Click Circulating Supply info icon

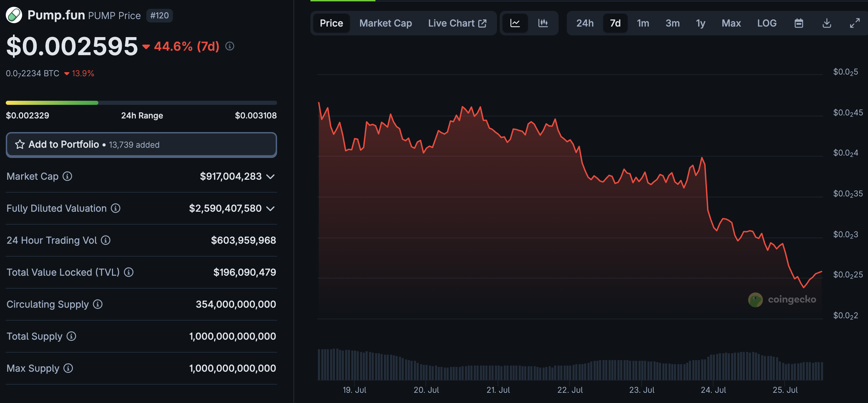(x=98, y=304)
